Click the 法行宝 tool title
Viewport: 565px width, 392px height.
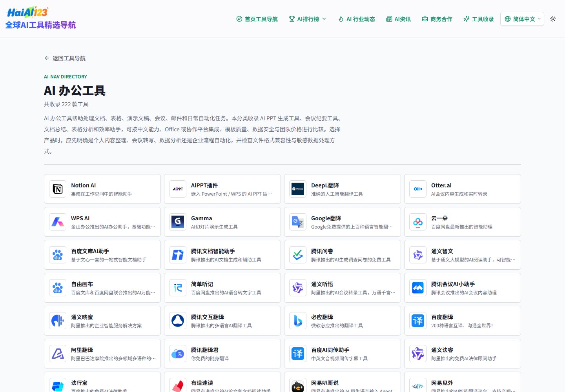tap(79, 383)
